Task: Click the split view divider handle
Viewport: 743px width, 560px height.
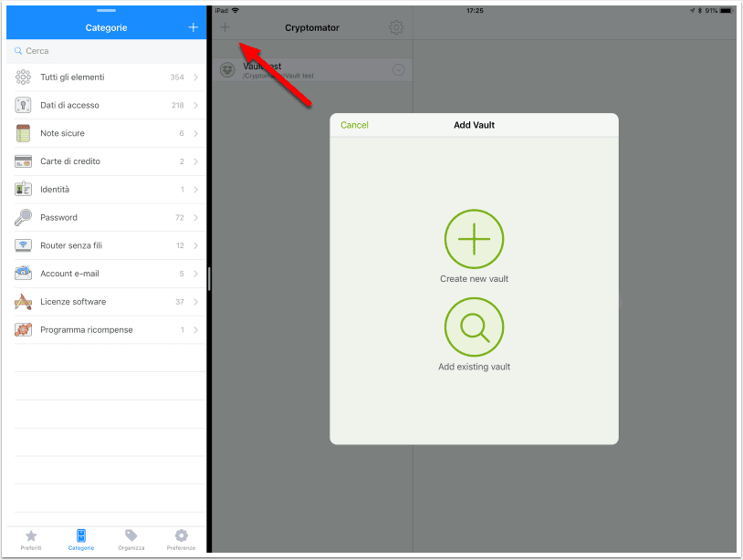Action: point(209,279)
